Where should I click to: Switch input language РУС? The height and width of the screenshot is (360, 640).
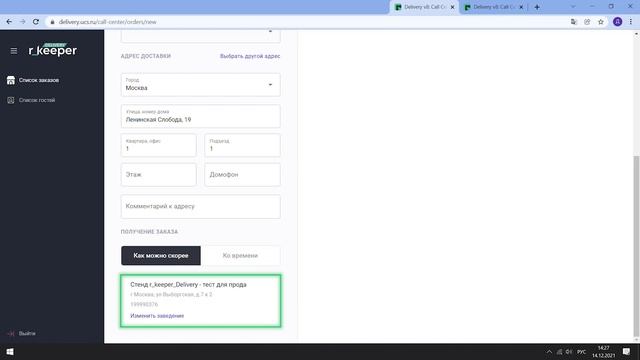tap(582, 352)
